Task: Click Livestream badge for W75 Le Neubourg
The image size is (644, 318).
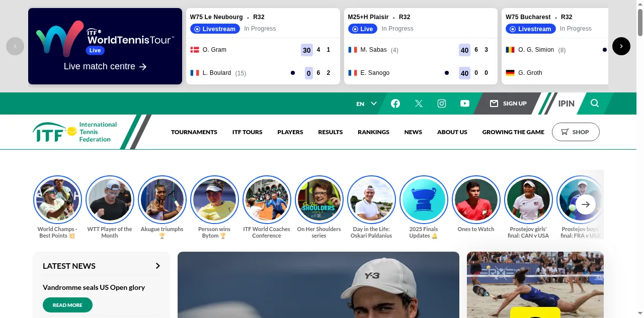Action: click(x=214, y=29)
